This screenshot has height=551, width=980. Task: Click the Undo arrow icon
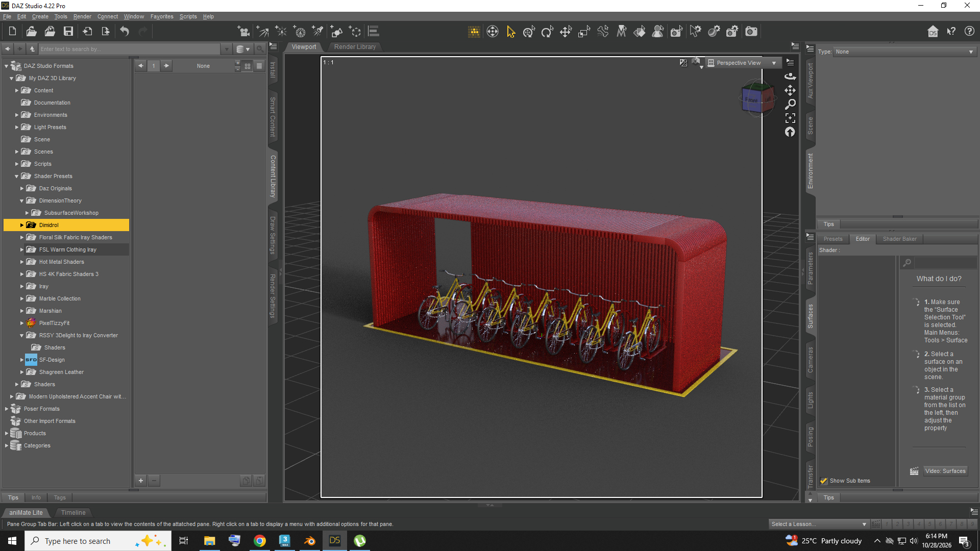pyautogui.click(x=125, y=32)
